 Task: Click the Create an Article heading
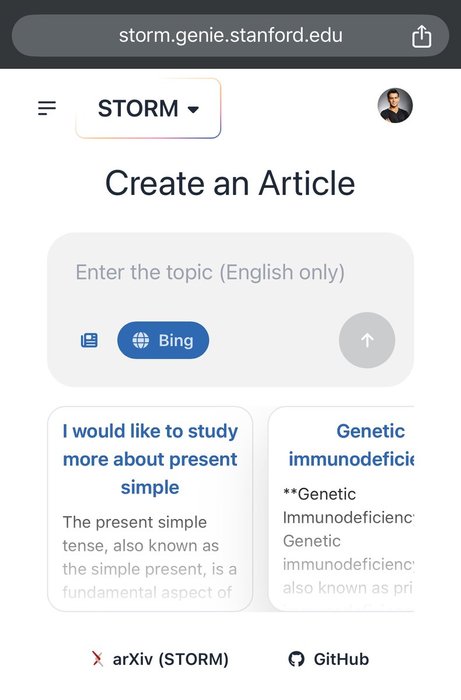pyautogui.click(x=230, y=183)
